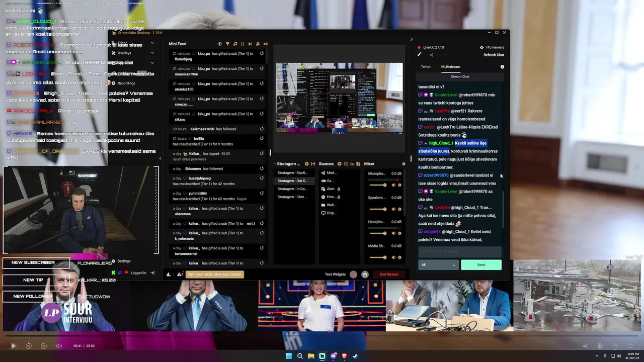
Task: Replay the Skisomen follow alert
Action: (x=262, y=168)
